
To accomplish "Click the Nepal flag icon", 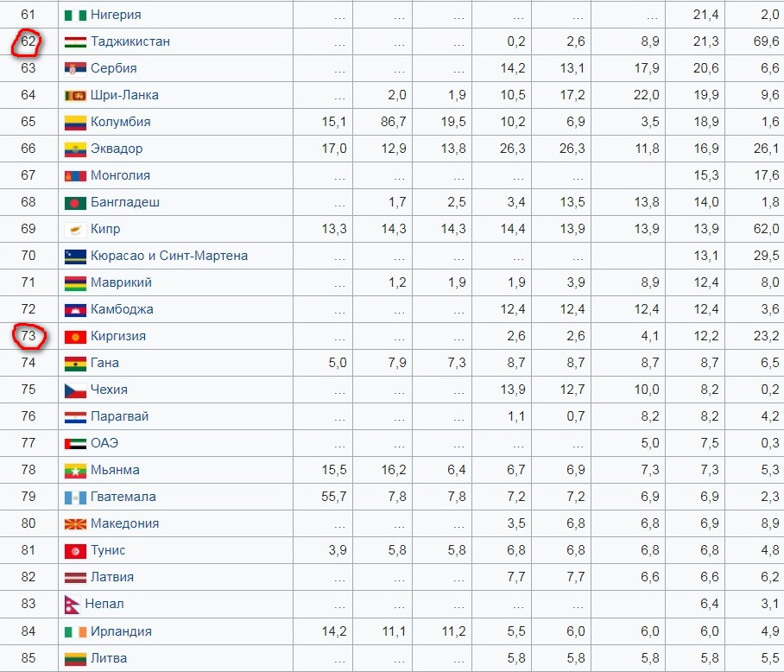I will coord(73,604).
